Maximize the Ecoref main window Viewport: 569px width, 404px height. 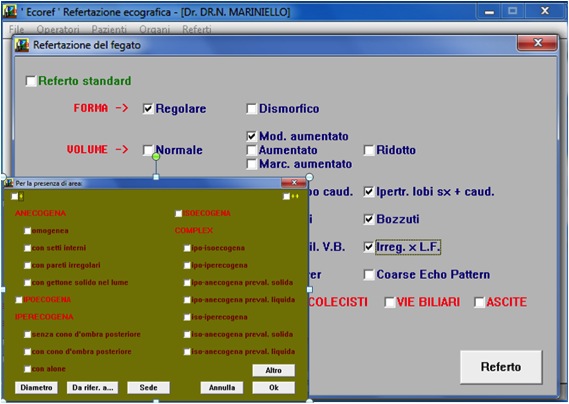tap(512, 11)
